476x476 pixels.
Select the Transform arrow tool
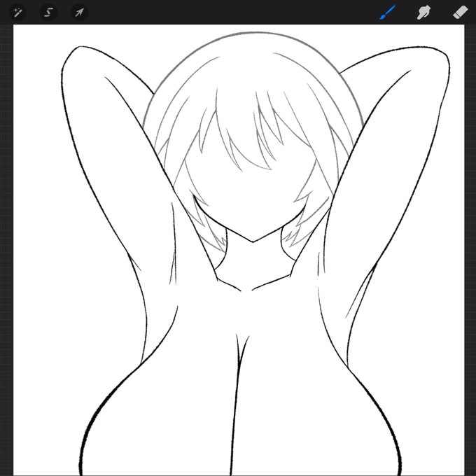point(79,13)
